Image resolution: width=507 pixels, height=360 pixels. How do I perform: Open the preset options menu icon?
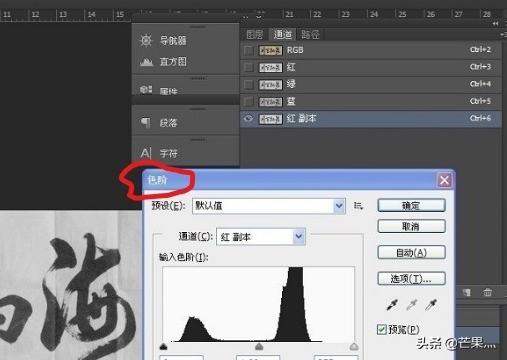358,206
